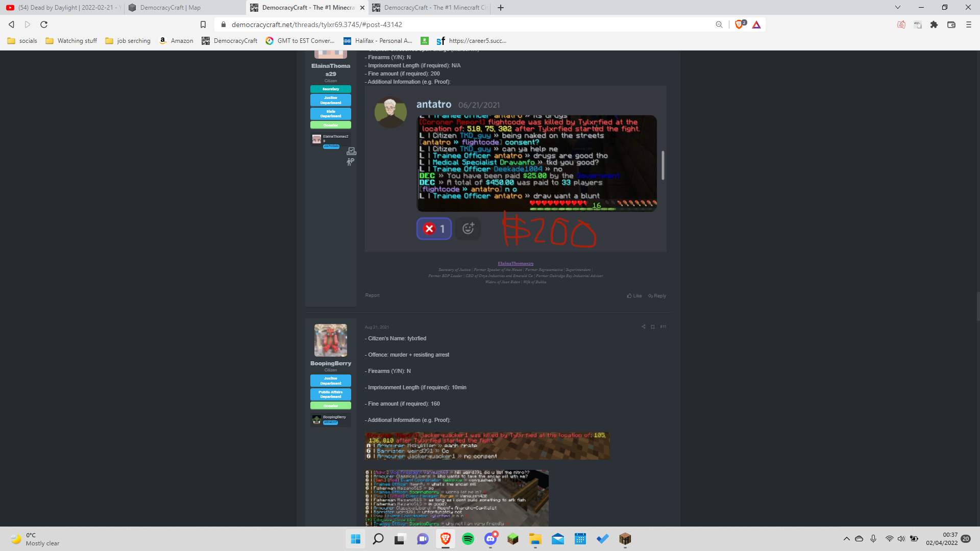Image resolution: width=980 pixels, height=551 pixels.
Task: Show hidden system tray icons chevron
Action: (x=847, y=539)
